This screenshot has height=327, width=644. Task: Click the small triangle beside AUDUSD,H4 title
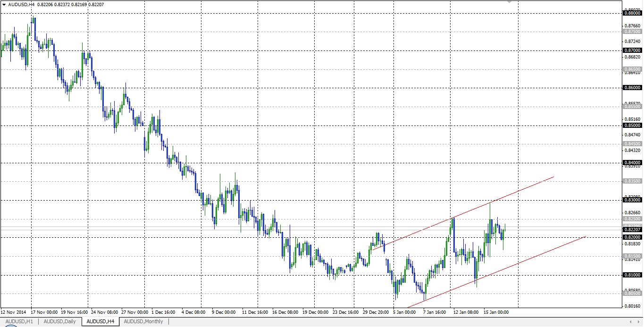(4, 4)
